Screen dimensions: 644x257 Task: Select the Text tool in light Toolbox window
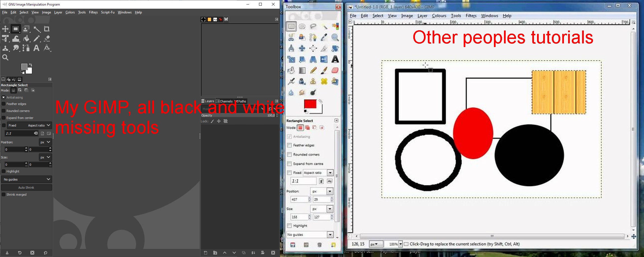coord(335,59)
